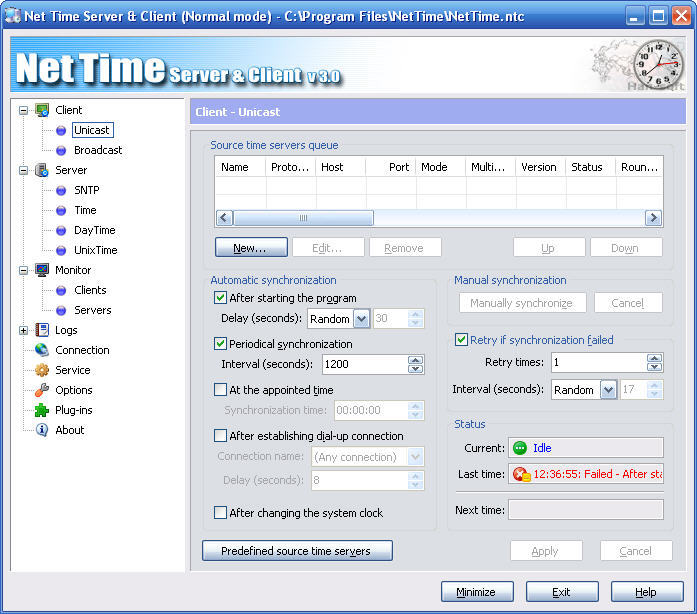This screenshot has width=697, height=614.
Task: Click the Host column header
Action: pyautogui.click(x=340, y=167)
